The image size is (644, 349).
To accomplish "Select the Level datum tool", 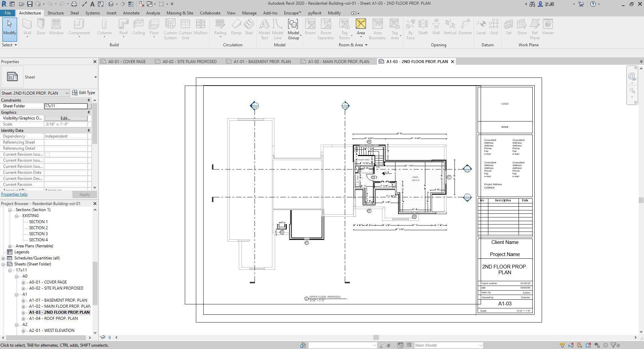I will tap(481, 28).
